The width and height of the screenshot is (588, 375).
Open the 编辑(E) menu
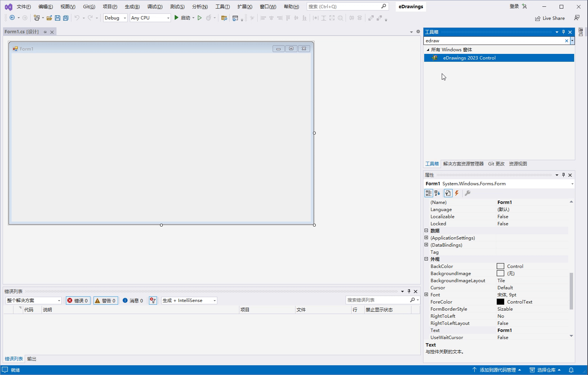(x=46, y=6)
